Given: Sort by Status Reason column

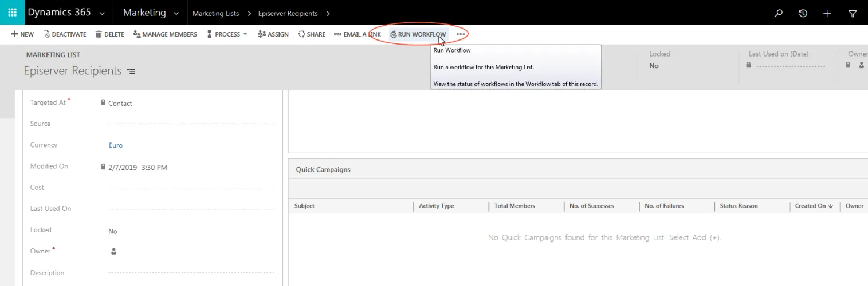Looking at the screenshot, I should 739,206.
